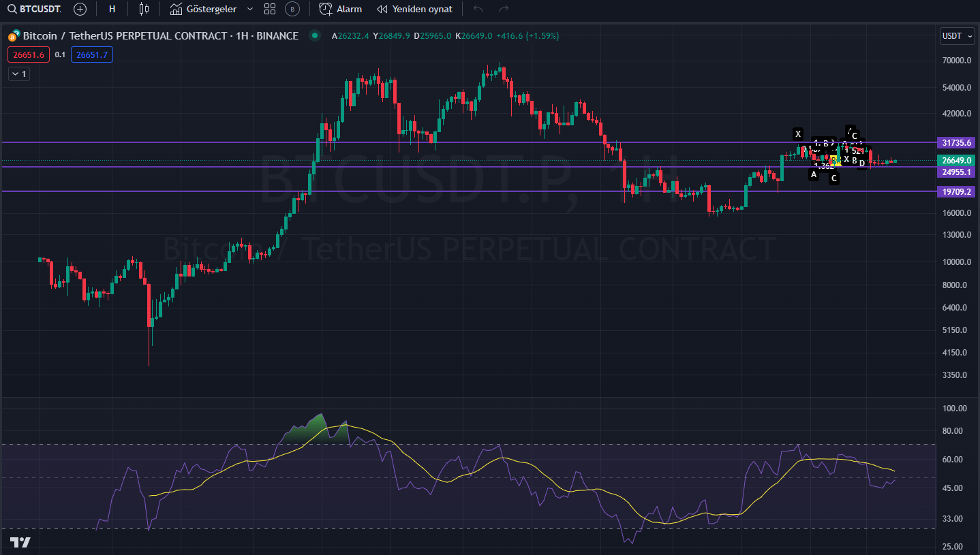Select the 24955.1 horizontal line price label
The image size is (980, 555).
click(x=957, y=172)
